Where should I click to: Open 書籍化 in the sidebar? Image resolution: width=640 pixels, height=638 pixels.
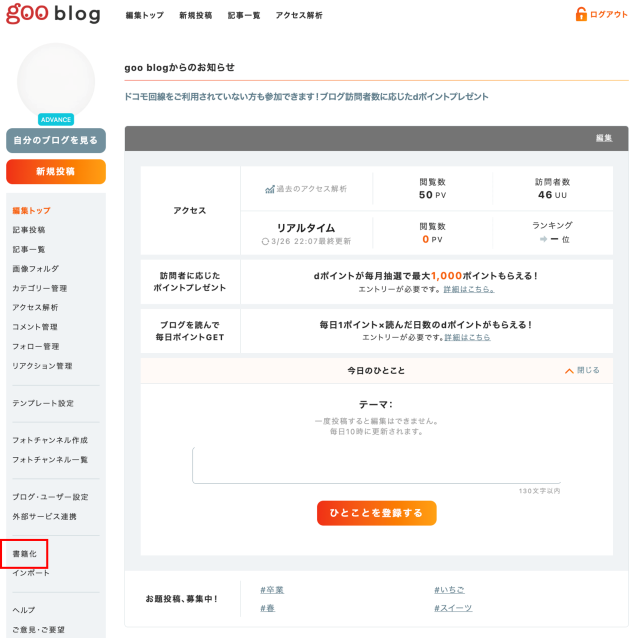24,553
